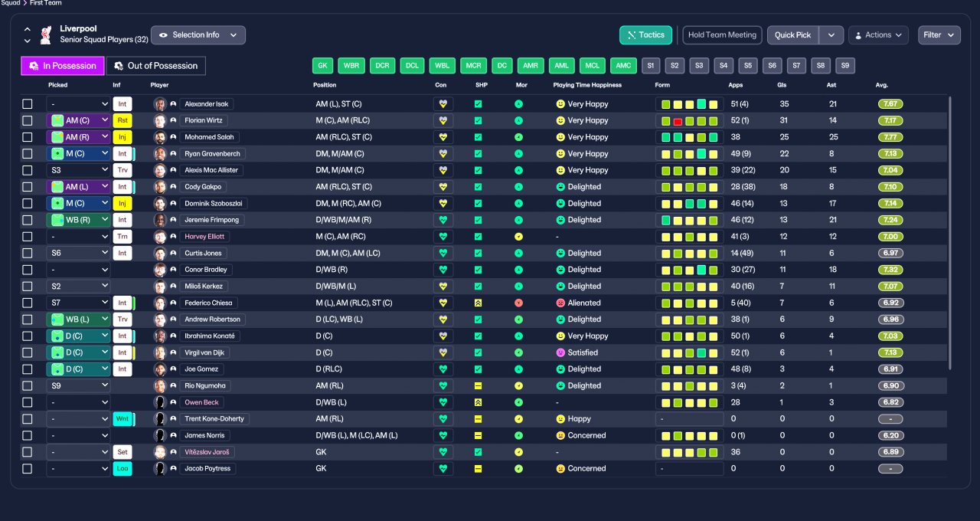Tick the checkbox for Jacob Poytress
This screenshot has height=521, width=980.
(x=28, y=468)
